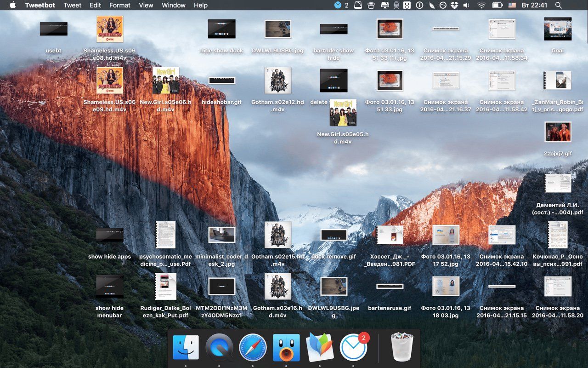Open the US flag input source menu

coord(512,5)
